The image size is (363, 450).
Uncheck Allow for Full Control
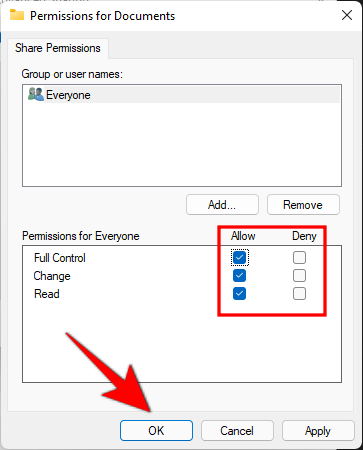click(240, 257)
